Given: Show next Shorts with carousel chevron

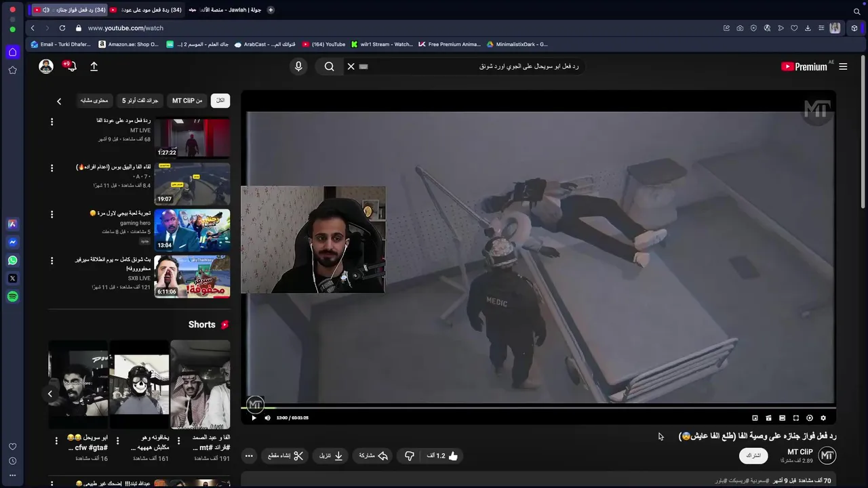Looking at the screenshot, I should [50, 394].
